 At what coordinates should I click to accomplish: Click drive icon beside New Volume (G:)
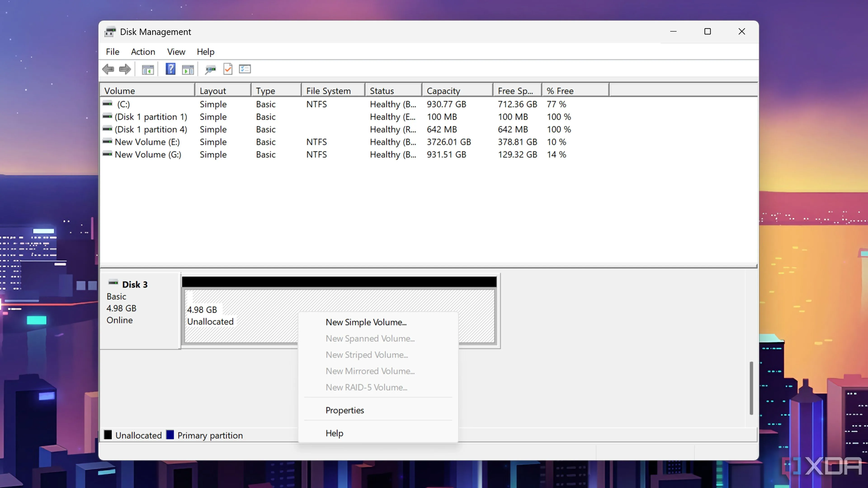coord(108,154)
